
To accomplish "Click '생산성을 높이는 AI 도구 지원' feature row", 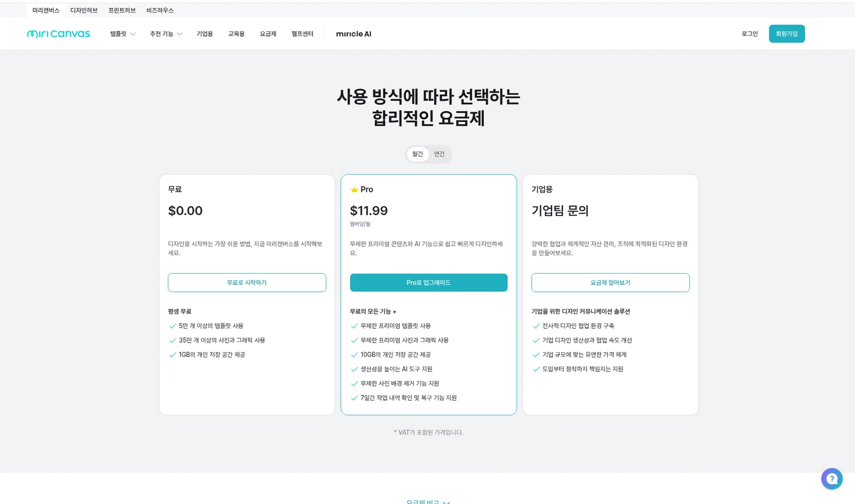I will point(391,369).
